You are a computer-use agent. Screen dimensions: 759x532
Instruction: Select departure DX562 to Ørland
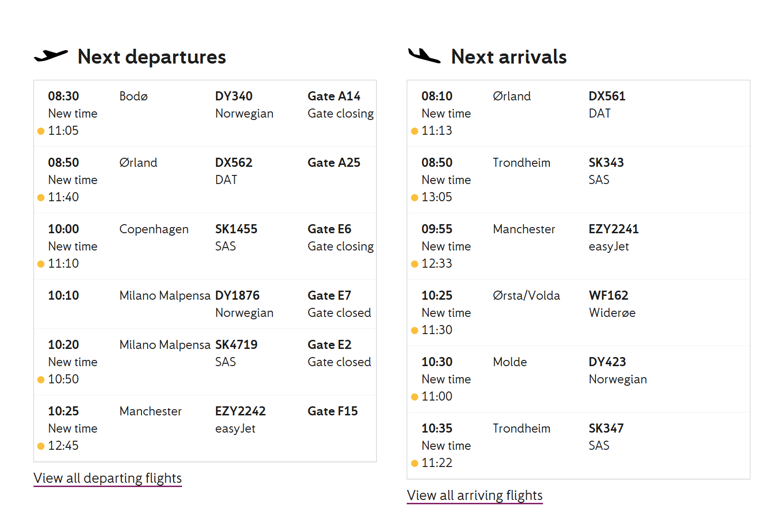tap(205, 180)
